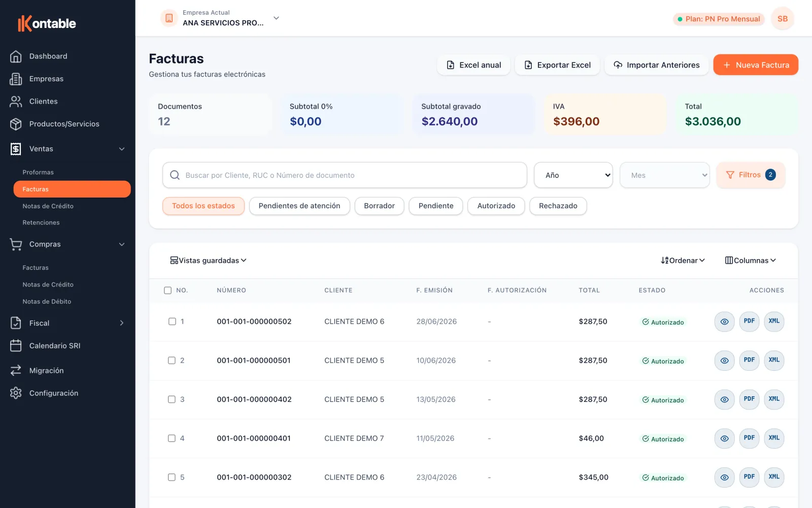This screenshot has width=812, height=508.
Task: Check row 5 invoice checkbox
Action: [x=172, y=478]
